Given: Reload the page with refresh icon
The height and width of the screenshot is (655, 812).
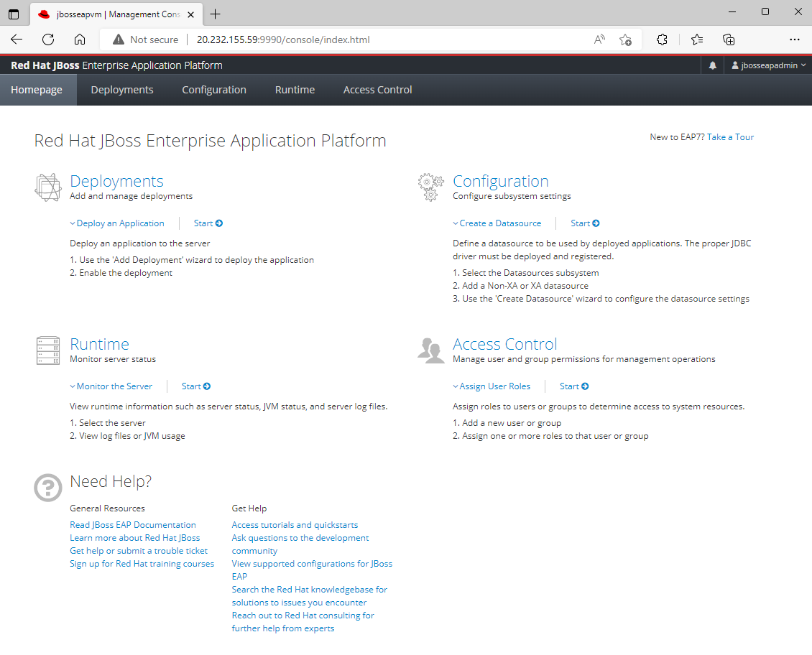Looking at the screenshot, I should click(48, 40).
